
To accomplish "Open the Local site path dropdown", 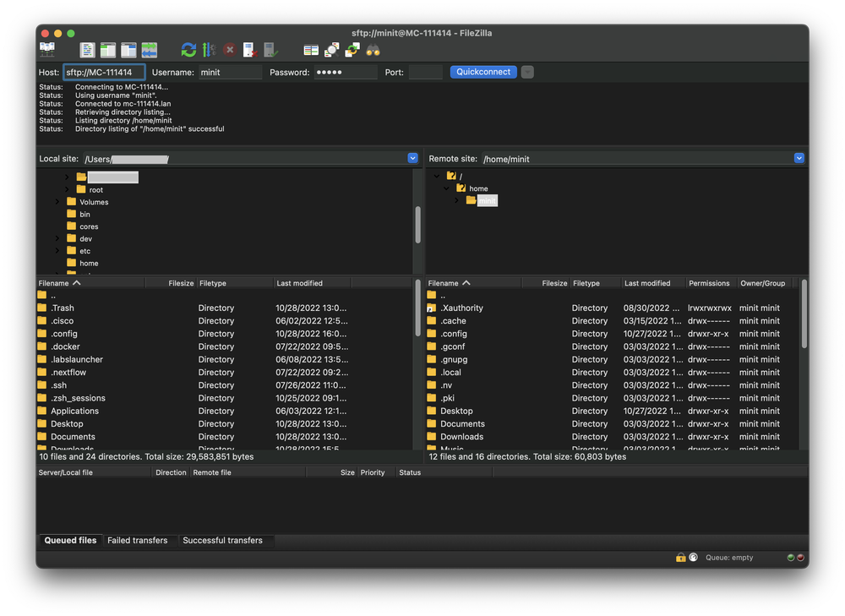I will (413, 159).
